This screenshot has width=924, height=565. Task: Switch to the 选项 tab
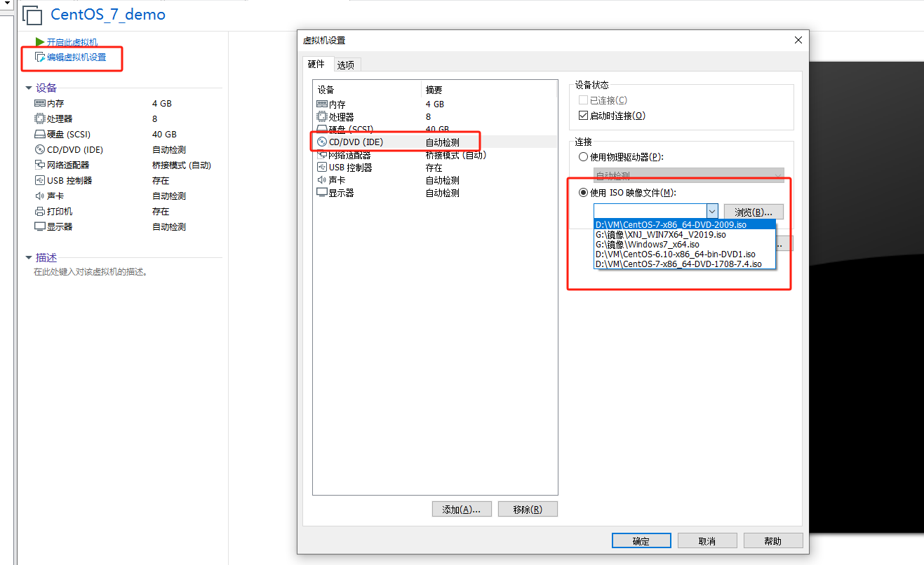[x=346, y=65]
